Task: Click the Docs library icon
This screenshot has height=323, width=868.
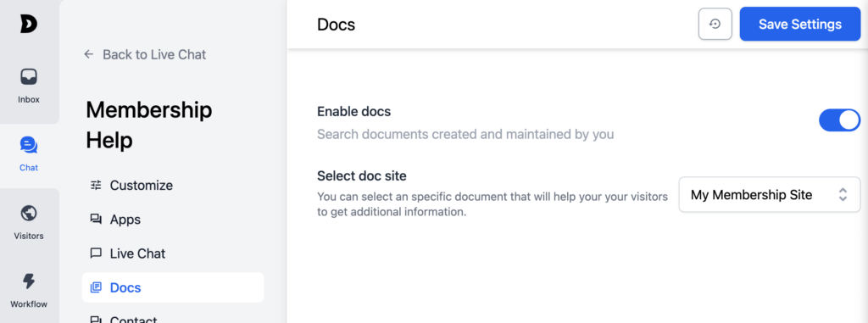Action: 96,287
